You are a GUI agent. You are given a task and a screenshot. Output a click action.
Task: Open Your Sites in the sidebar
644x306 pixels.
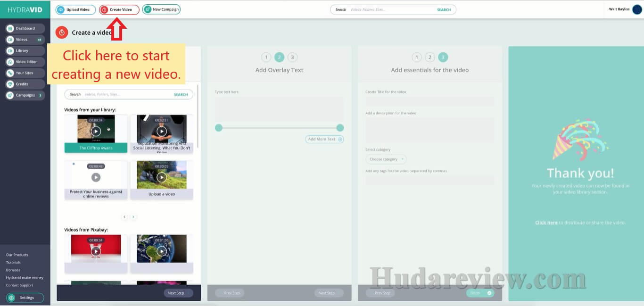pos(25,73)
